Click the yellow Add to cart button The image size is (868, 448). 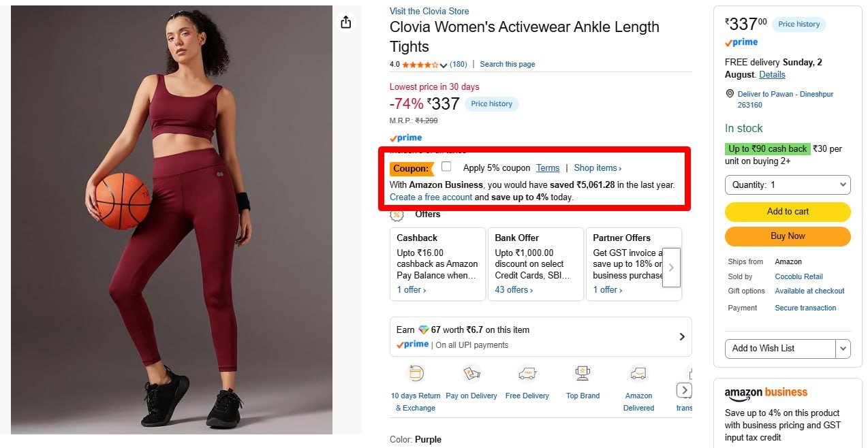click(x=788, y=212)
